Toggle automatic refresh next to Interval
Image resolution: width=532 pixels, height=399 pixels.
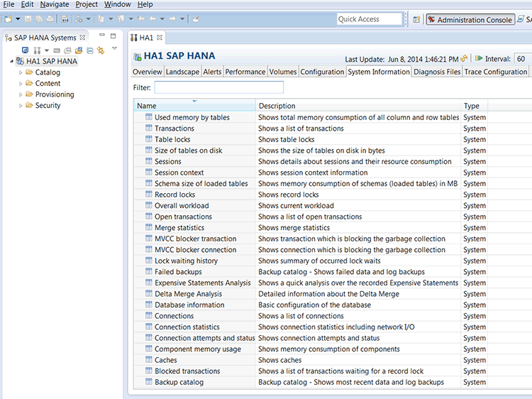tap(480, 59)
